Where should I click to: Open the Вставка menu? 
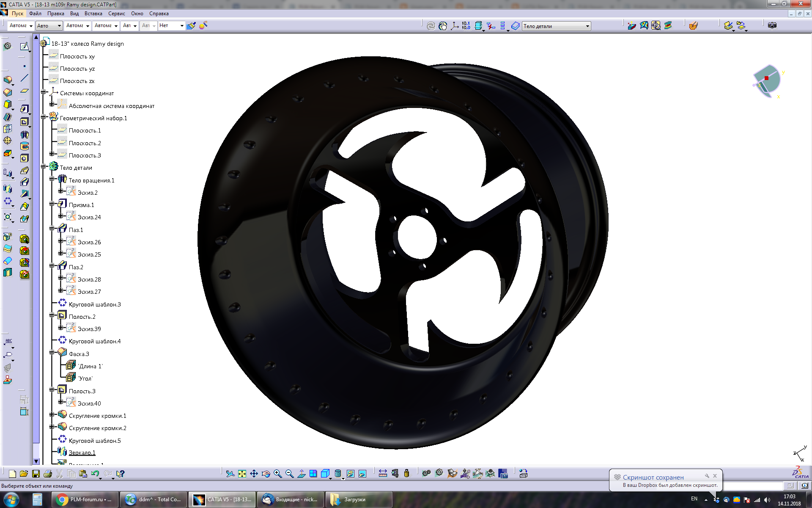(x=93, y=14)
